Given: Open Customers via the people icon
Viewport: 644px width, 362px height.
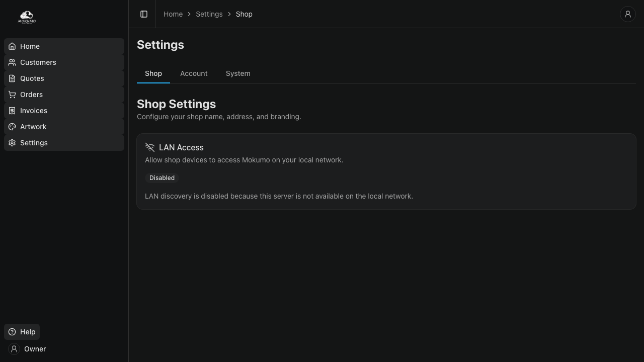Looking at the screenshot, I should point(12,62).
